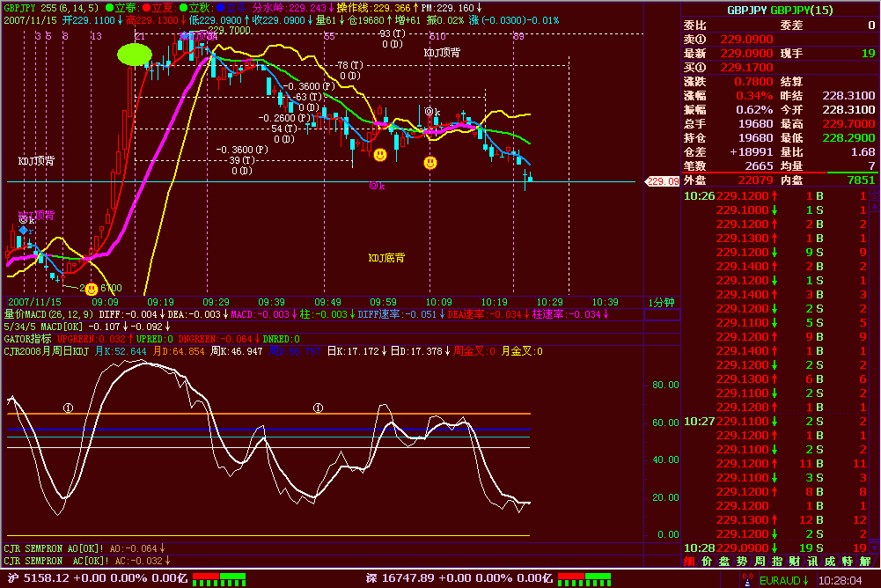Click the smiley marker near 09:59

(380, 155)
